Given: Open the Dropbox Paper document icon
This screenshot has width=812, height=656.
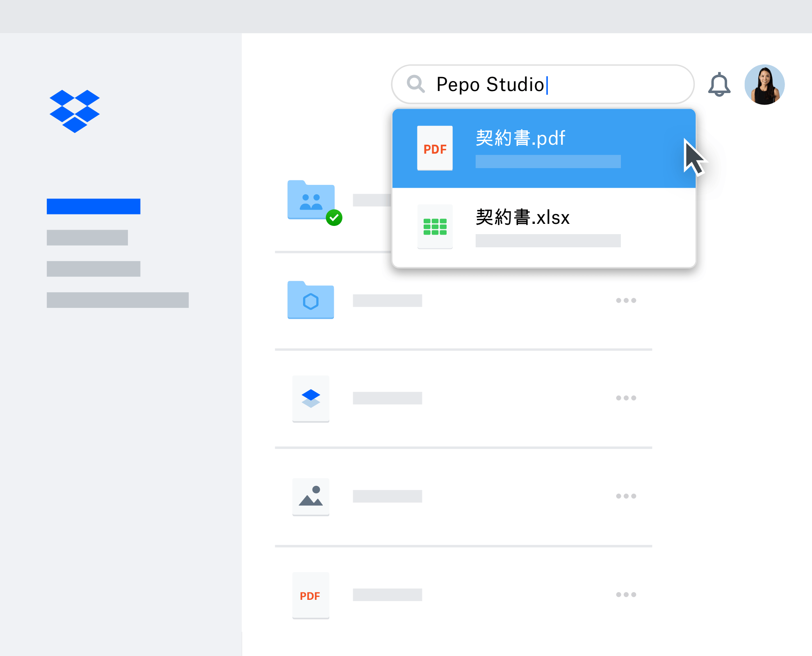Looking at the screenshot, I should pyautogui.click(x=310, y=399).
